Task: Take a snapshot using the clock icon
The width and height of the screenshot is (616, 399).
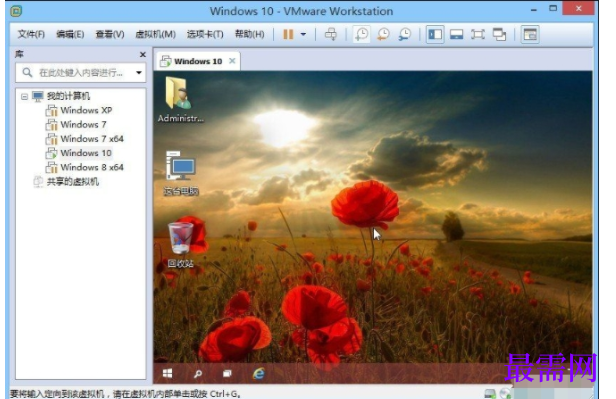Action: (361, 35)
